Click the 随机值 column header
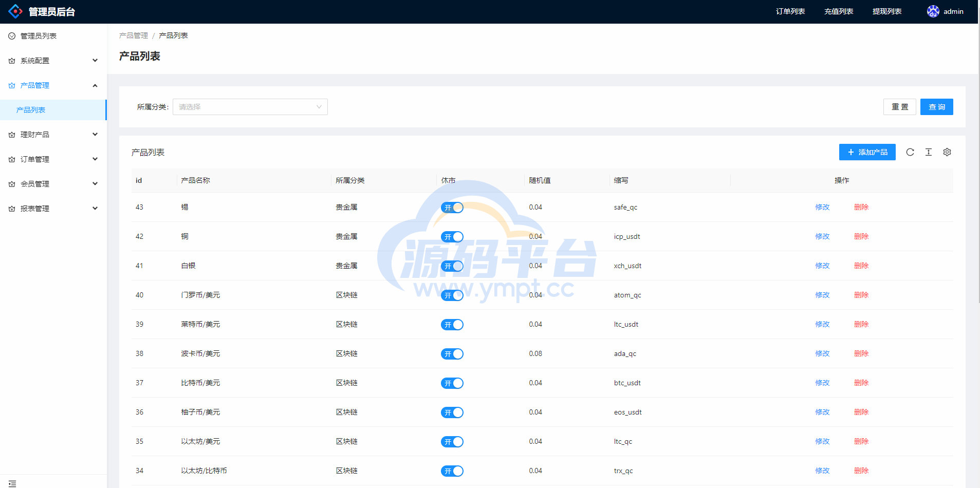Viewport: 980px width, 488px height. click(540, 180)
